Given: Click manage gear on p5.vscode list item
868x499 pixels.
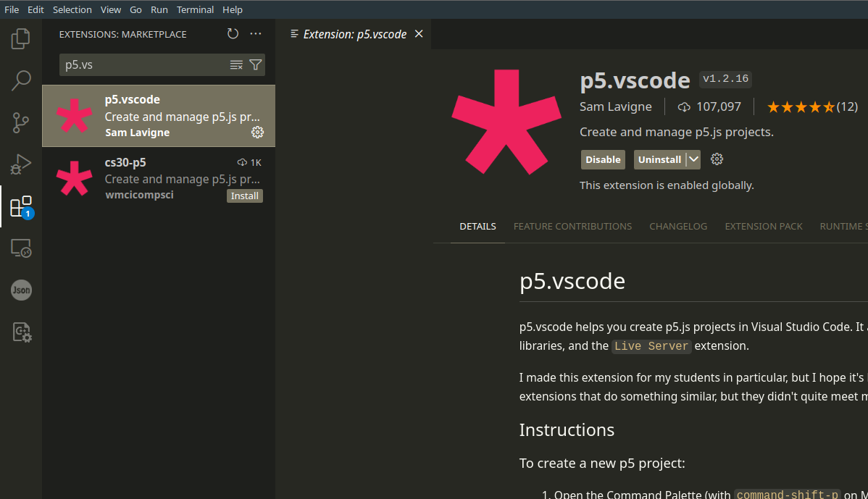Looking at the screenshot, I should tap(257, 132).
